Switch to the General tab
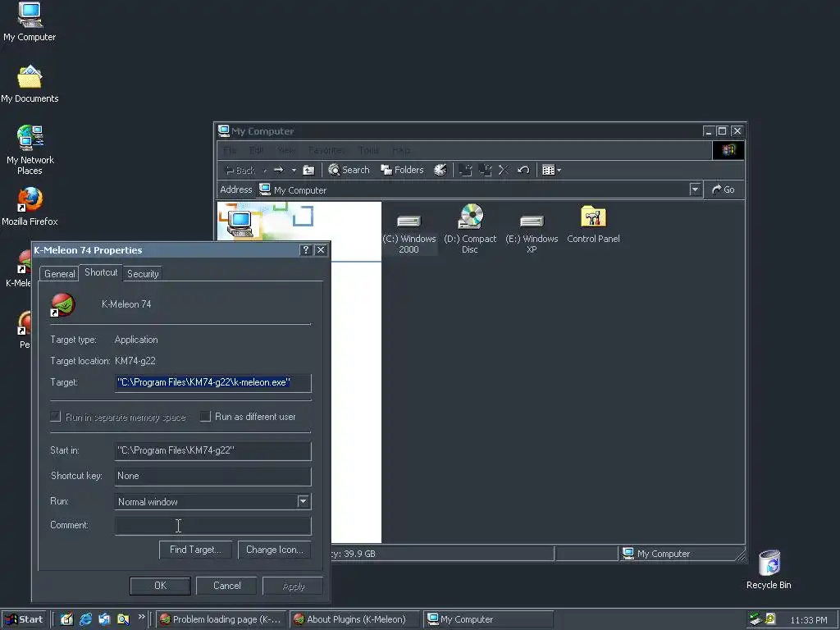The height and width of the screenshot is (630, 840). click(59, 273)
